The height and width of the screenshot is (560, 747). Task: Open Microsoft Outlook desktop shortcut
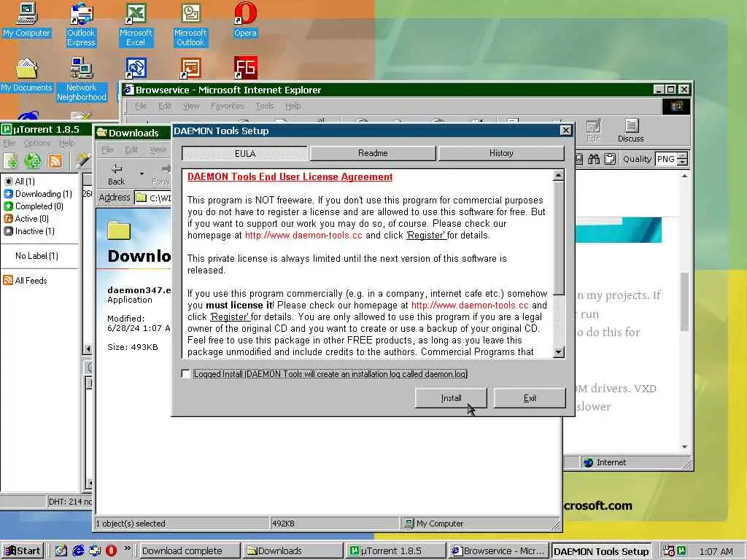coord(190,25)
